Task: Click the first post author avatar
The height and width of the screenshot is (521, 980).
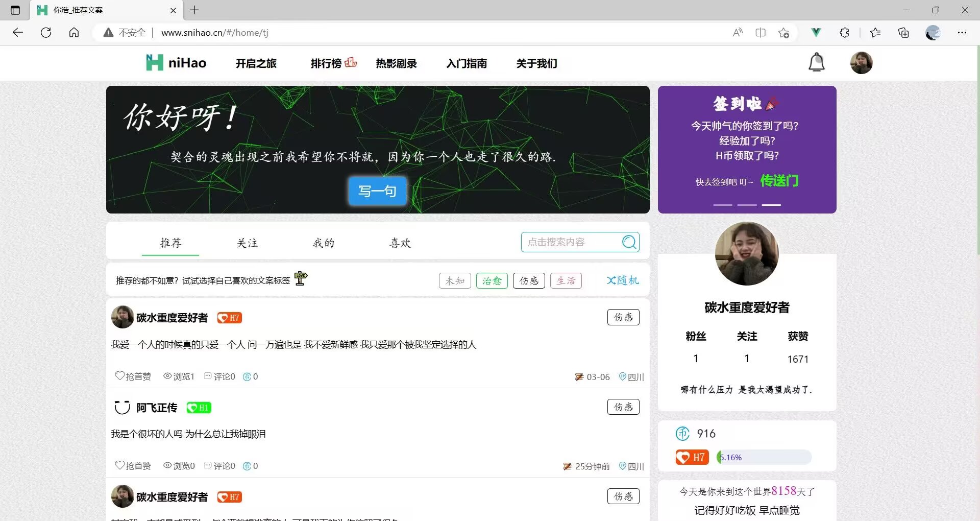Action: 122,317
